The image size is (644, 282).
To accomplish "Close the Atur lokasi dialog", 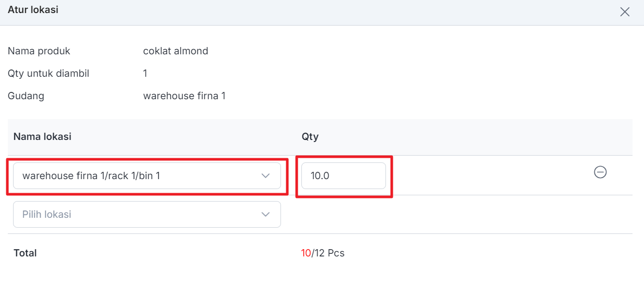I will click(625, 12).
